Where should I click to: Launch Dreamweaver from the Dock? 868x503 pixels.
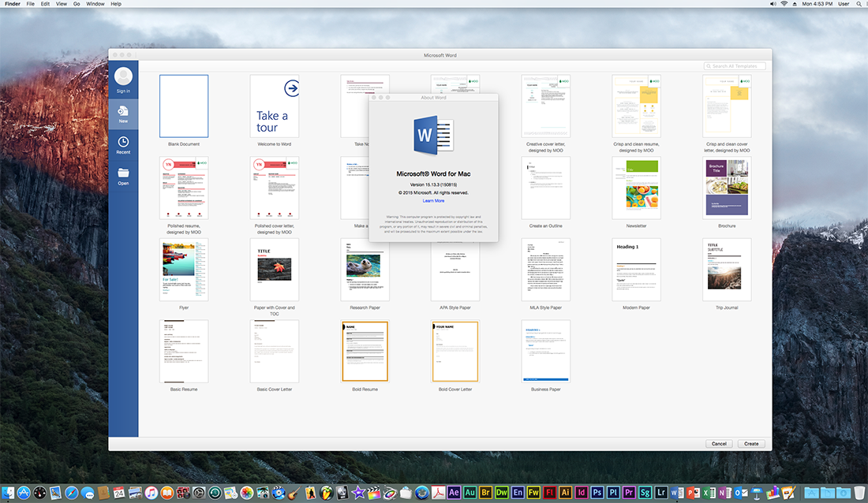[x=502, y=493]
